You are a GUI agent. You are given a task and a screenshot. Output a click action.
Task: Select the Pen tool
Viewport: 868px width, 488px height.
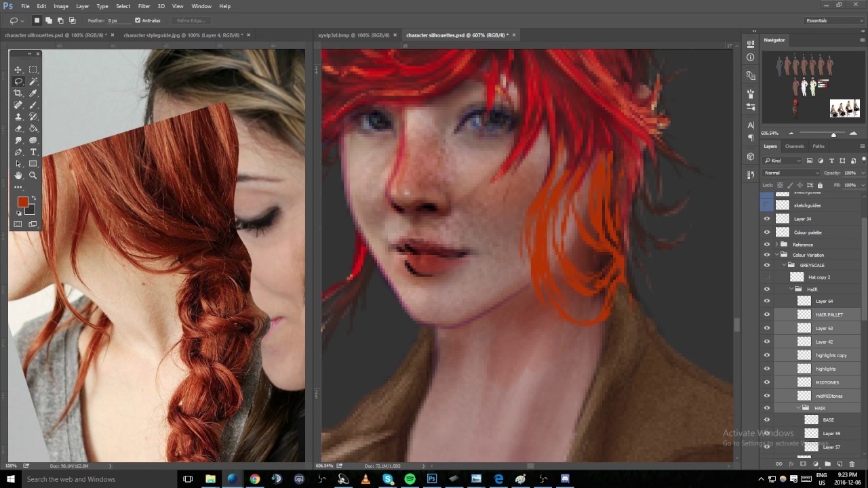click(18, 152)
